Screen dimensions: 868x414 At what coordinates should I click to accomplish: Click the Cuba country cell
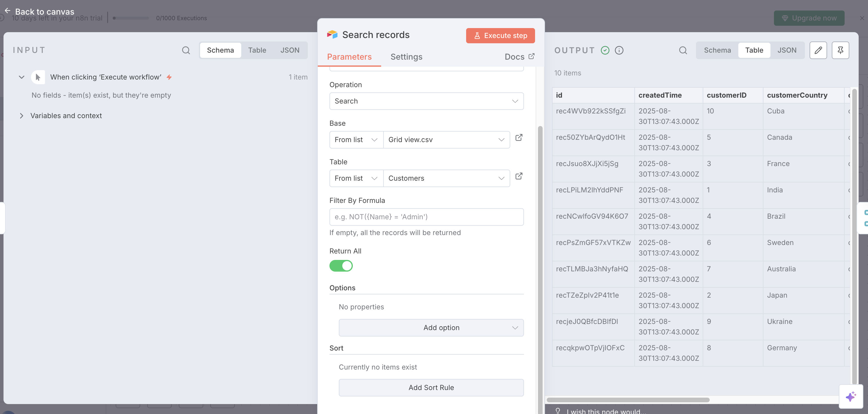pyautogui.click(x=803, y=116)
